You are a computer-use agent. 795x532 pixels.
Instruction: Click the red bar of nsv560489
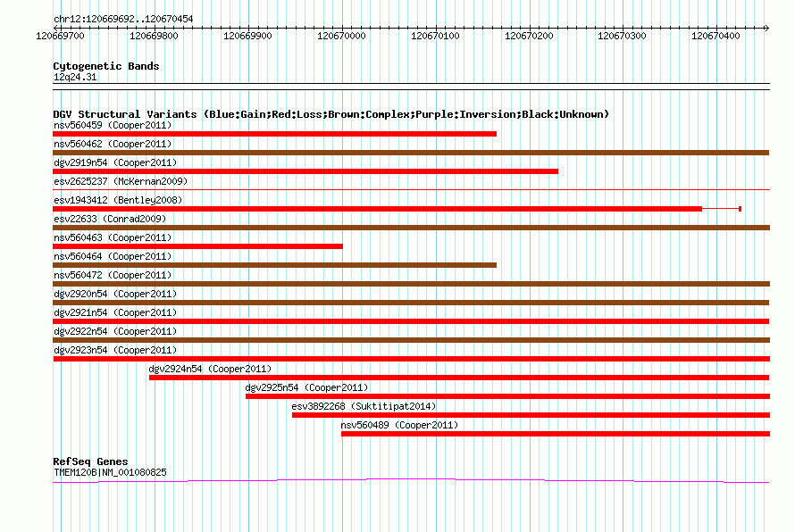(x=556, y=434)
